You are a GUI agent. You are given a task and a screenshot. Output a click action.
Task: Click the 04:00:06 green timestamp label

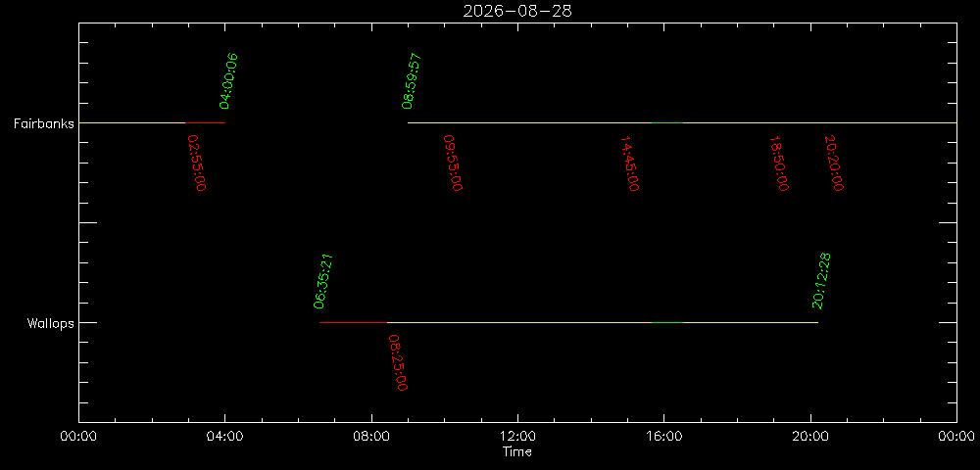click(228, 81)
